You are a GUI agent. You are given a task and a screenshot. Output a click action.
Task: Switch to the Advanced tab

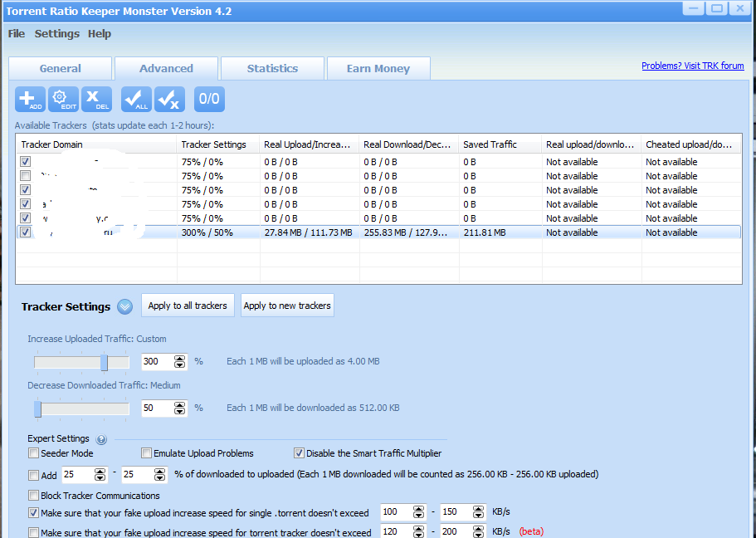pyautogui.click(x=166, y=69)
